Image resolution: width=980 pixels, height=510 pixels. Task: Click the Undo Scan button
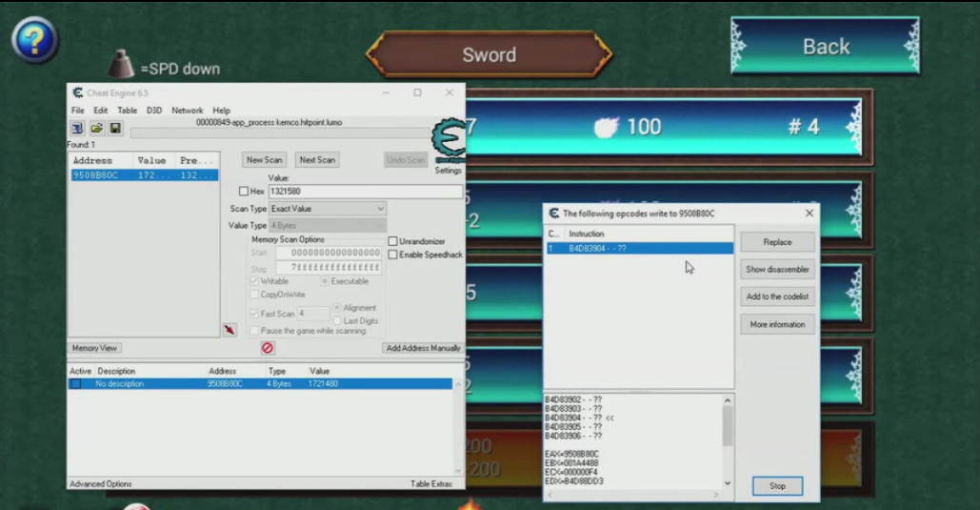406,160
